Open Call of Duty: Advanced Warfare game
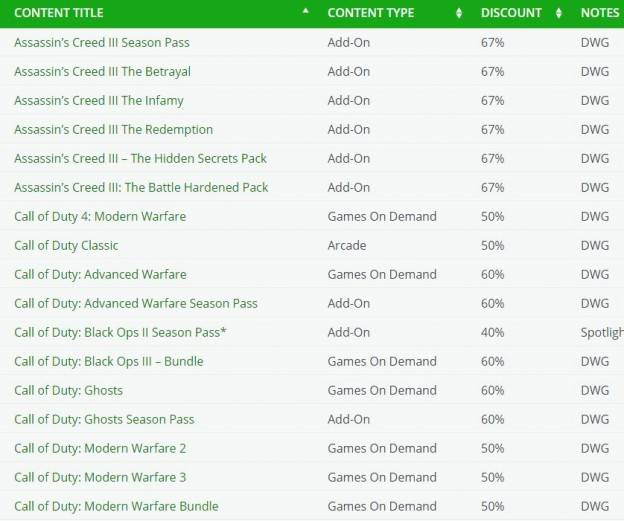The width and height of the screenshot is (624, 521). (100, 275)
